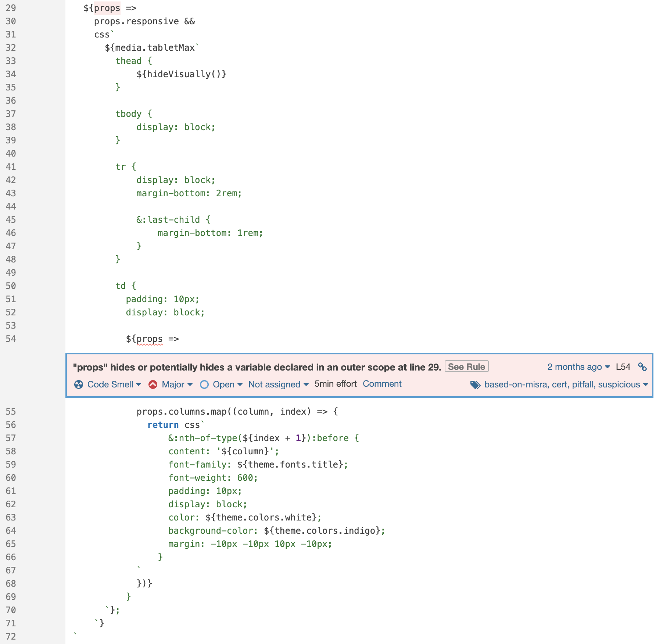Click the Open status circle icon
Screen dimensions: 663x644
coord(204,384)
